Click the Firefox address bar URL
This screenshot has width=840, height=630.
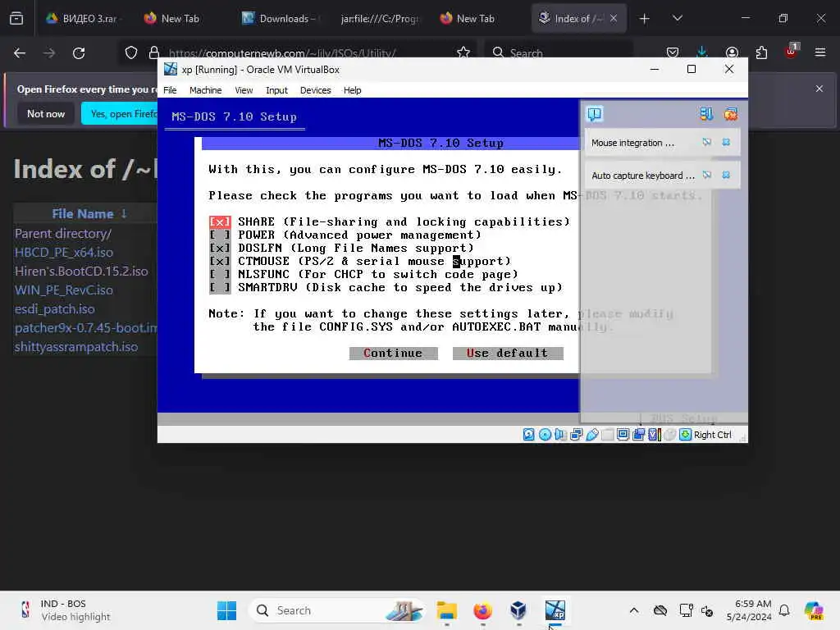(282, 52)
